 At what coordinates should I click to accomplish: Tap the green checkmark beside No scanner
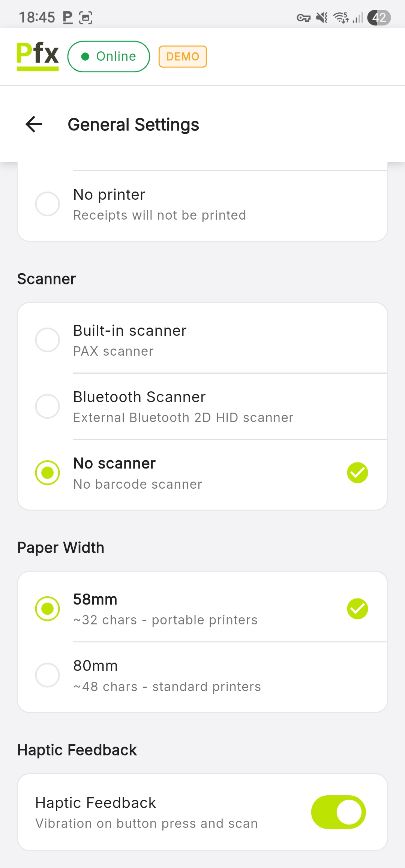[x=357, y=473]
